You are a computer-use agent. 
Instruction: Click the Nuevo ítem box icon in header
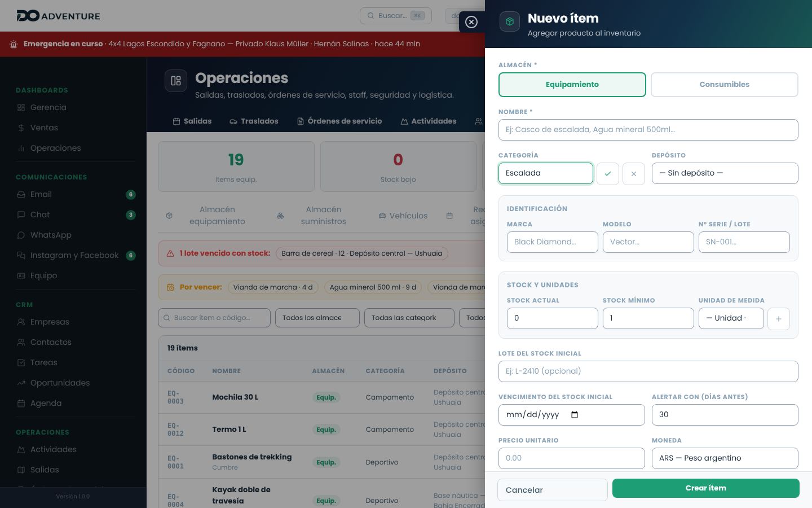coord(510,21)
